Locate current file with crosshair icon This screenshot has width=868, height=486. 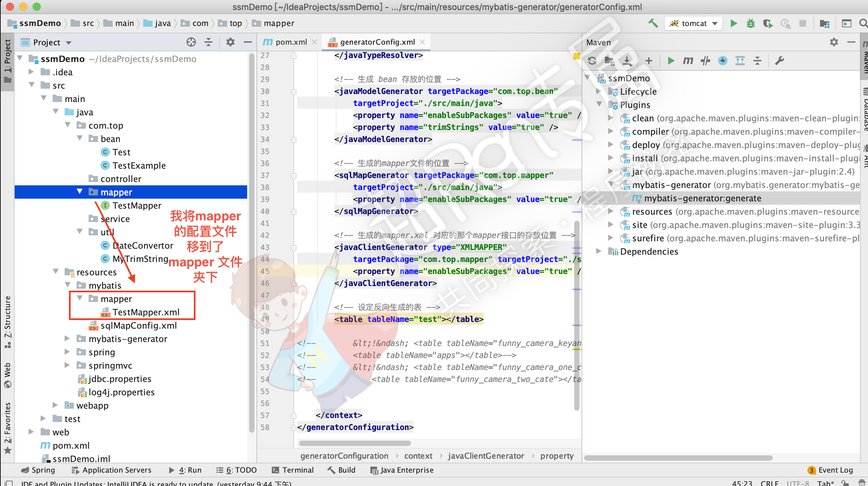tap(191, 42)
